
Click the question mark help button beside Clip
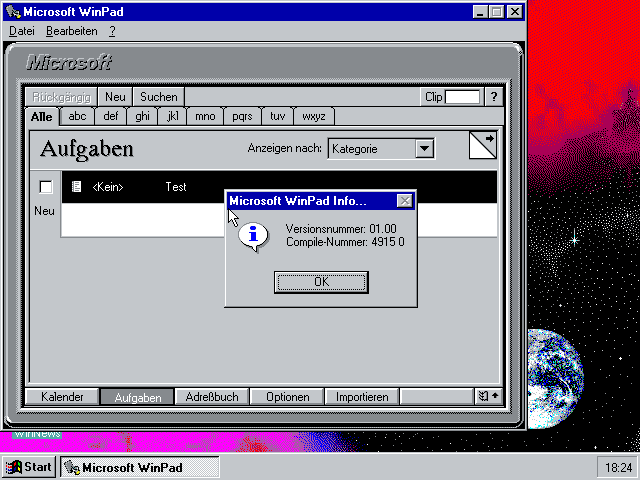(x=493, y=97)
